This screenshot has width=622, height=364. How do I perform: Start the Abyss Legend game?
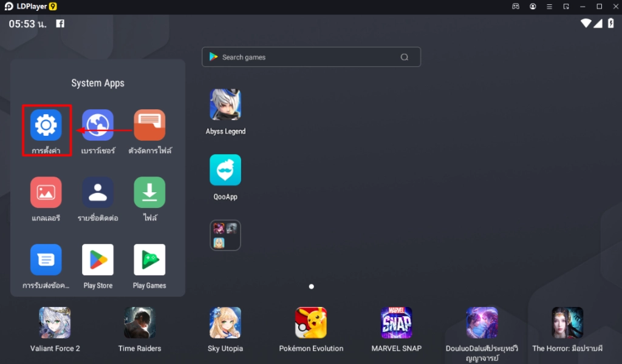click(x=225, y=105)
